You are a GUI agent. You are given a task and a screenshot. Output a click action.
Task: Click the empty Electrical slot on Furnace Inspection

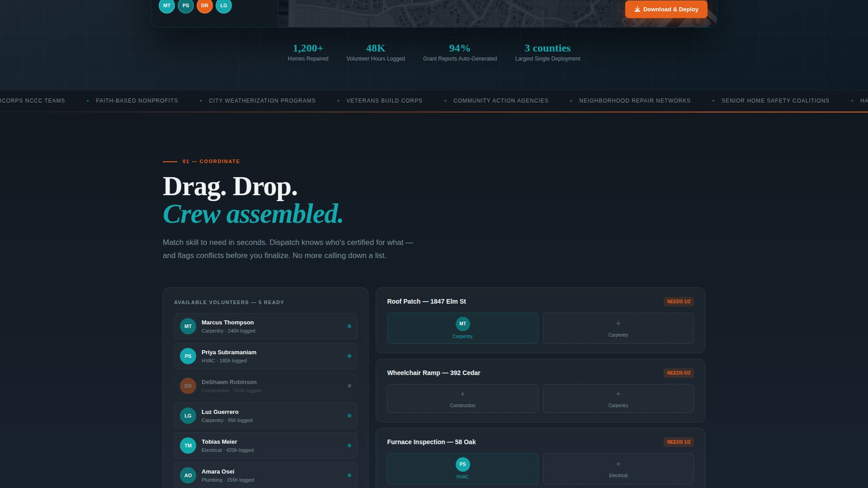tap(618, 469)
